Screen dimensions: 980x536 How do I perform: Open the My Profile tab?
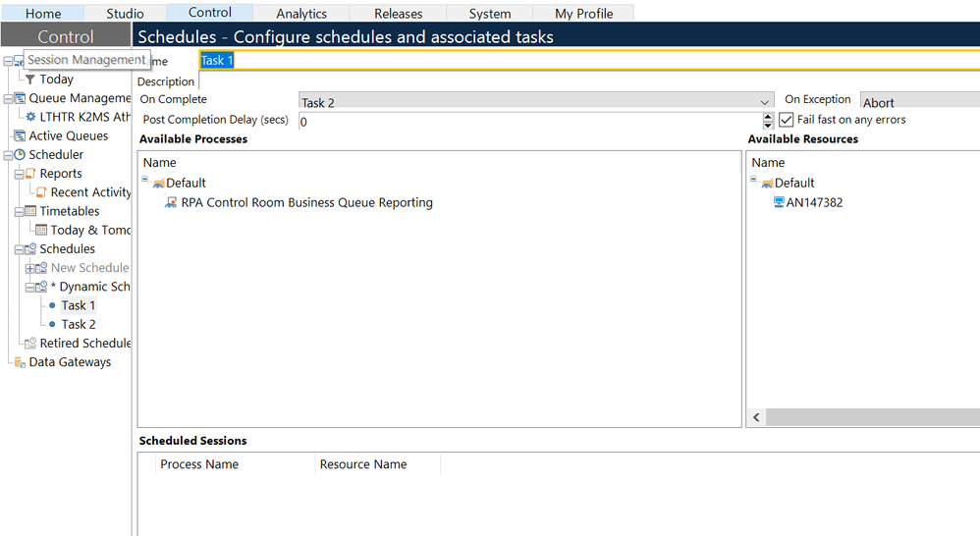583,13
